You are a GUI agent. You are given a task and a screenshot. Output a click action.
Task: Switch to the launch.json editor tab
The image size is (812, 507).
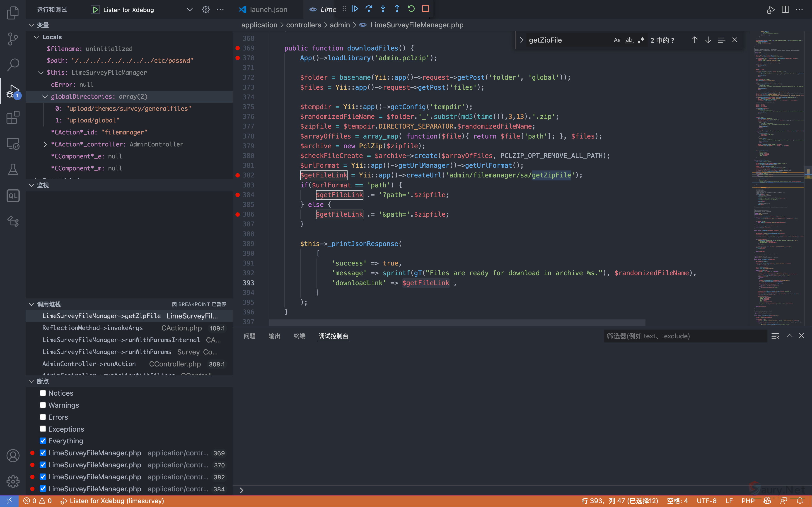(268, 10)
